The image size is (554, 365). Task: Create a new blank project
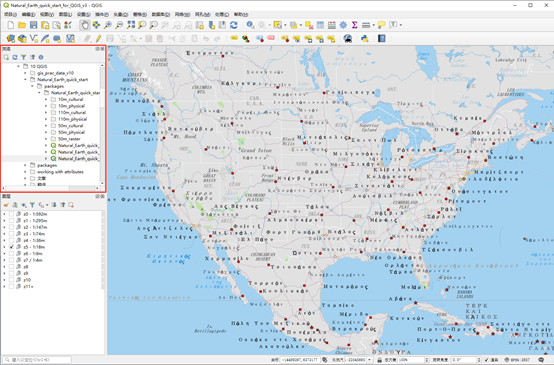click(x=11, y=25)
